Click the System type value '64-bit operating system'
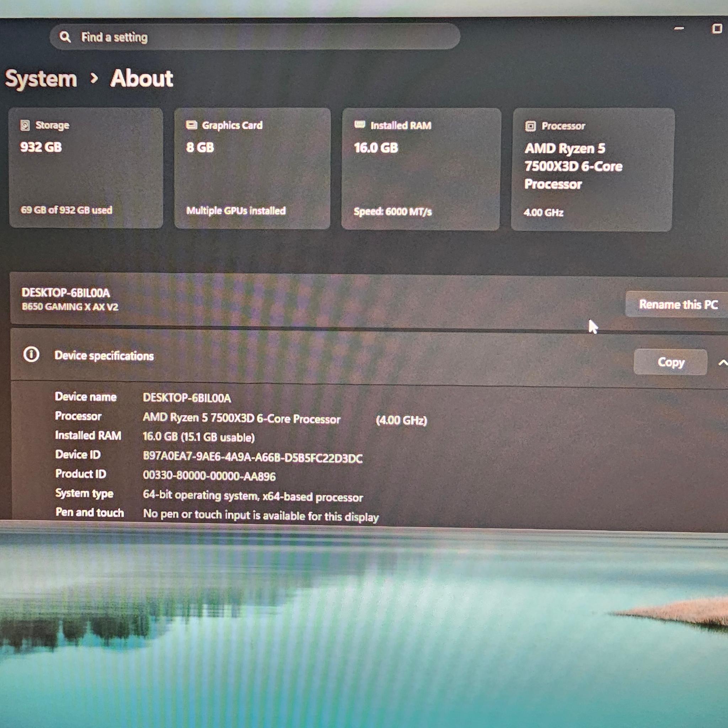The height and width of the screenshot is (728, 728). (253, 496)
